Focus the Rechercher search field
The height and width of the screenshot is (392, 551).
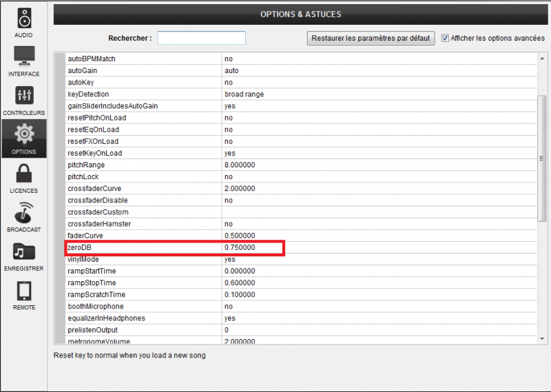coord(201,38)
